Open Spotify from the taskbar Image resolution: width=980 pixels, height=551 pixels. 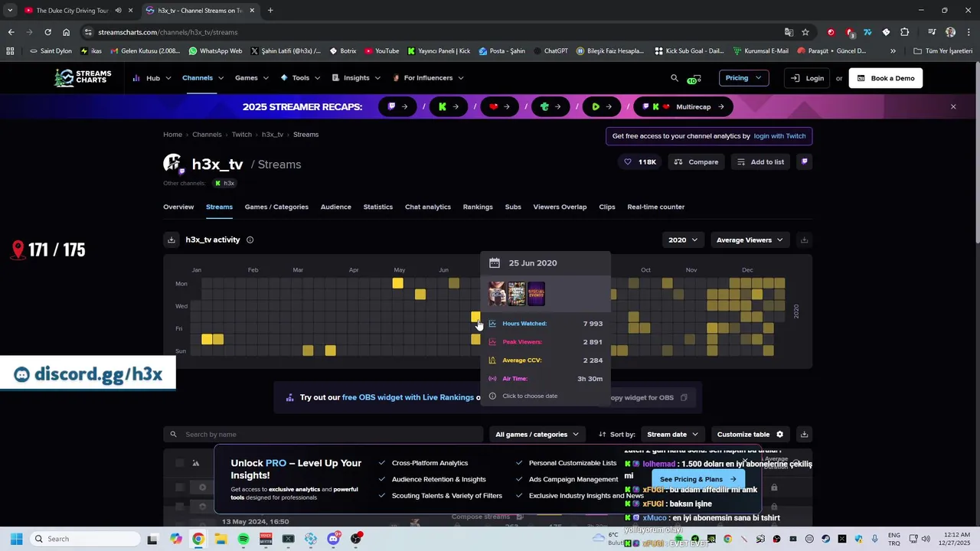tap(243, 539)
